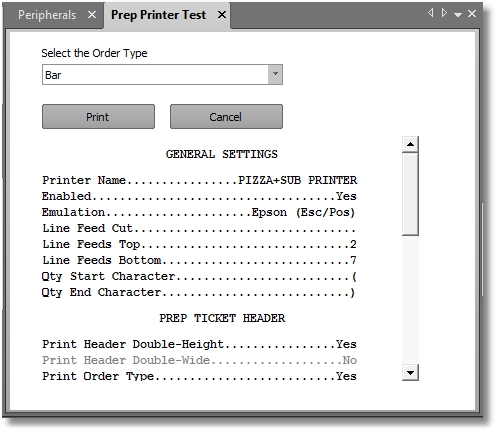Click the Print Order Type line

[199, 376]
